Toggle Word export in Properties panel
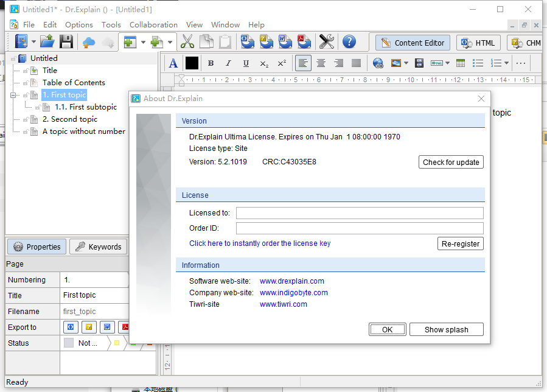This screenshot has width=547, height=392. 107,327
